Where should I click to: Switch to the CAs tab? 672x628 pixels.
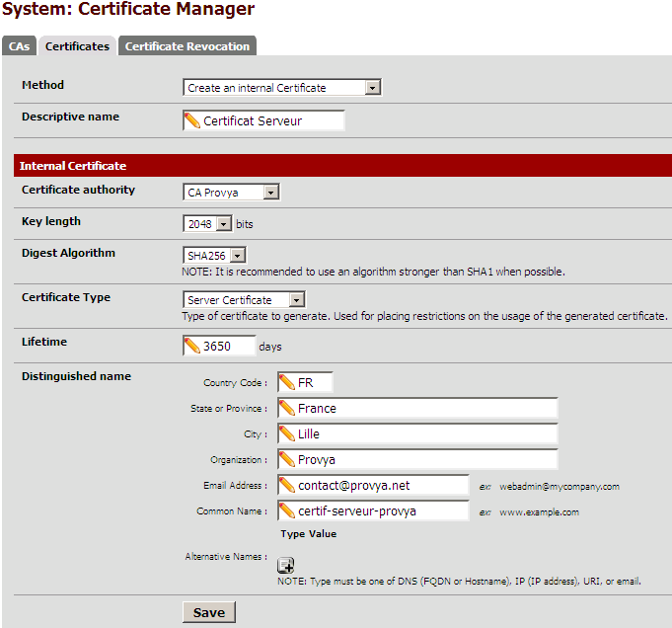(x=20, y=45)
